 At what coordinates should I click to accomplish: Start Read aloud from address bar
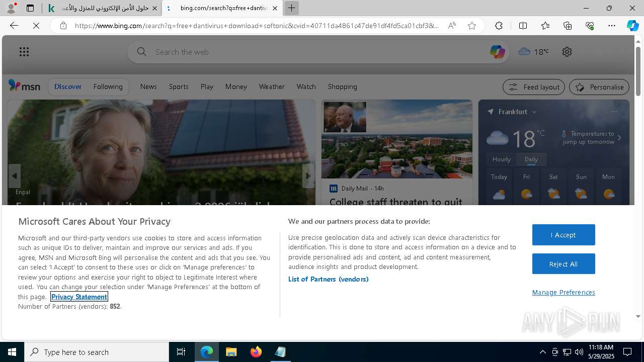(452, 26)
